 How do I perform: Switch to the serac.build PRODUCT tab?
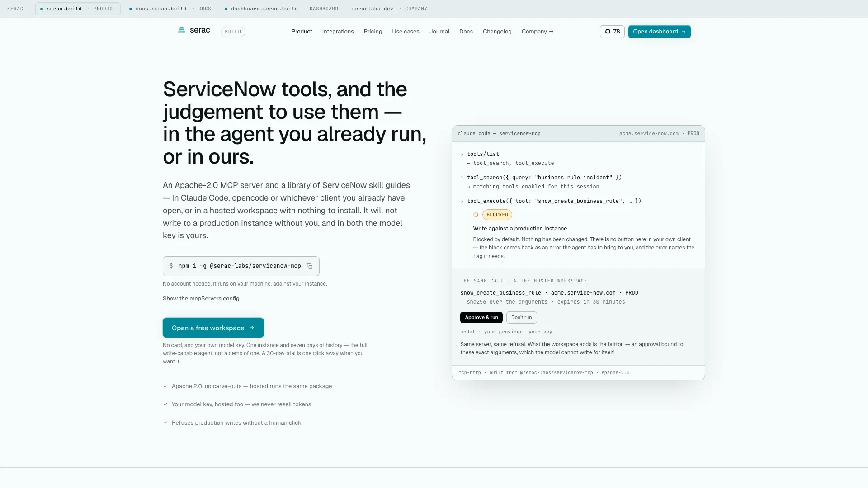coord(78,9)
